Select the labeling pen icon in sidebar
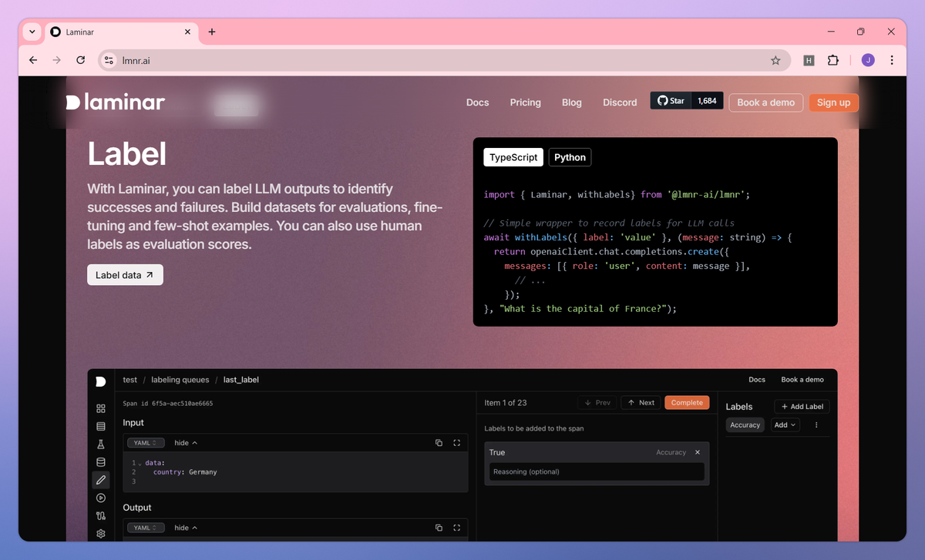Screen dimensions: 925x560 tap(101, 480)
